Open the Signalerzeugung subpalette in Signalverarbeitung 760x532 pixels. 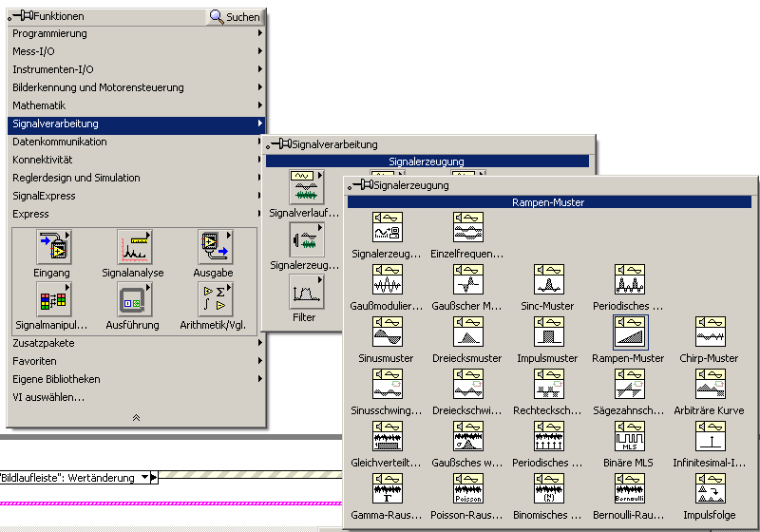coord(306,239)
